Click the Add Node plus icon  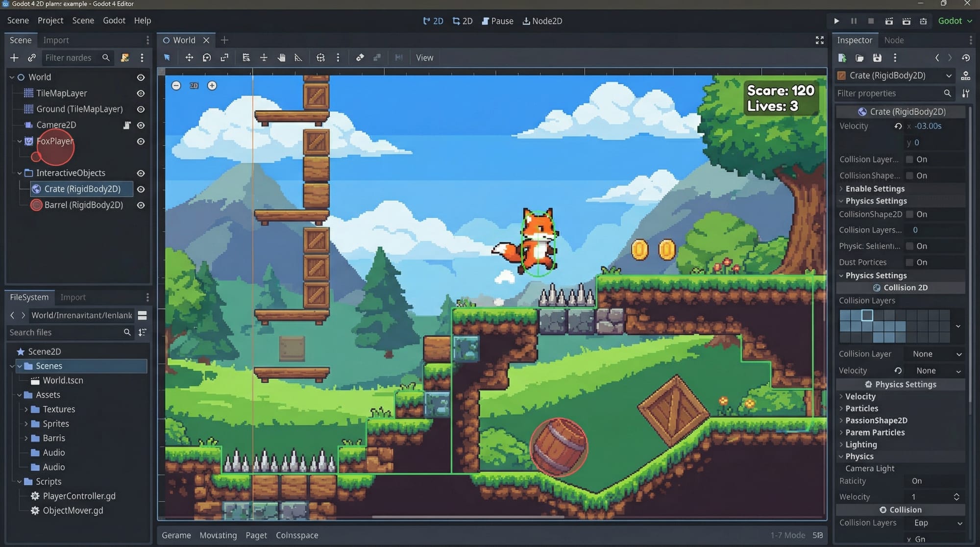[x=14, y=58]
